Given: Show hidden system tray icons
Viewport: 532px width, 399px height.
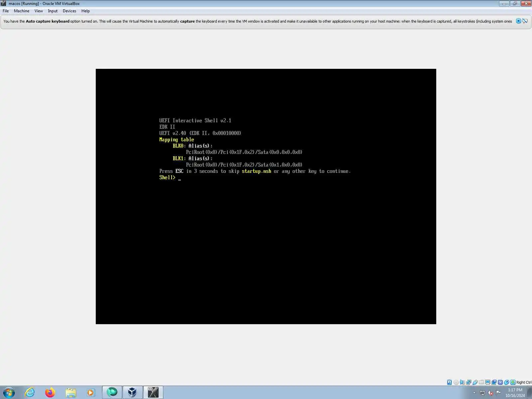Looking at the screenshot, I should [x=474, y=393].
